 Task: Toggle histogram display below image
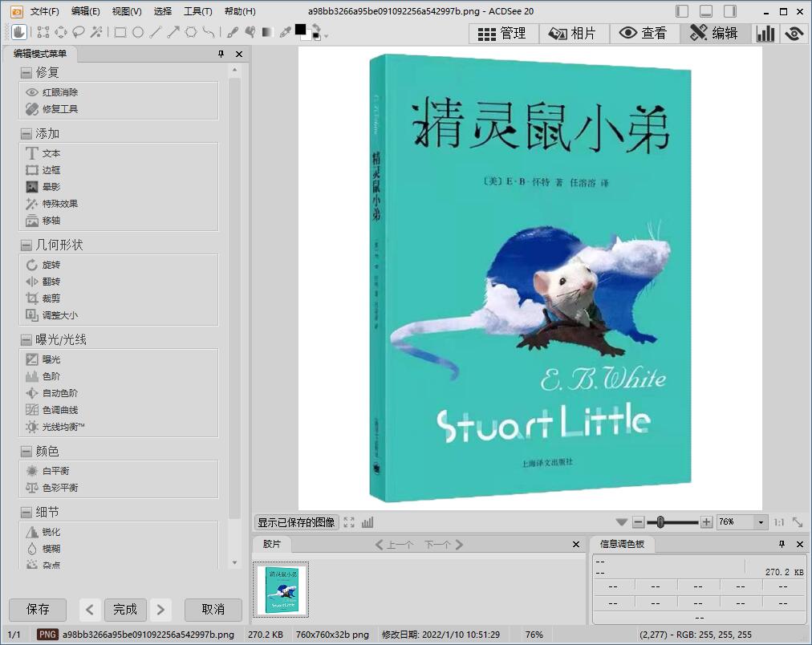click(368, 522)
